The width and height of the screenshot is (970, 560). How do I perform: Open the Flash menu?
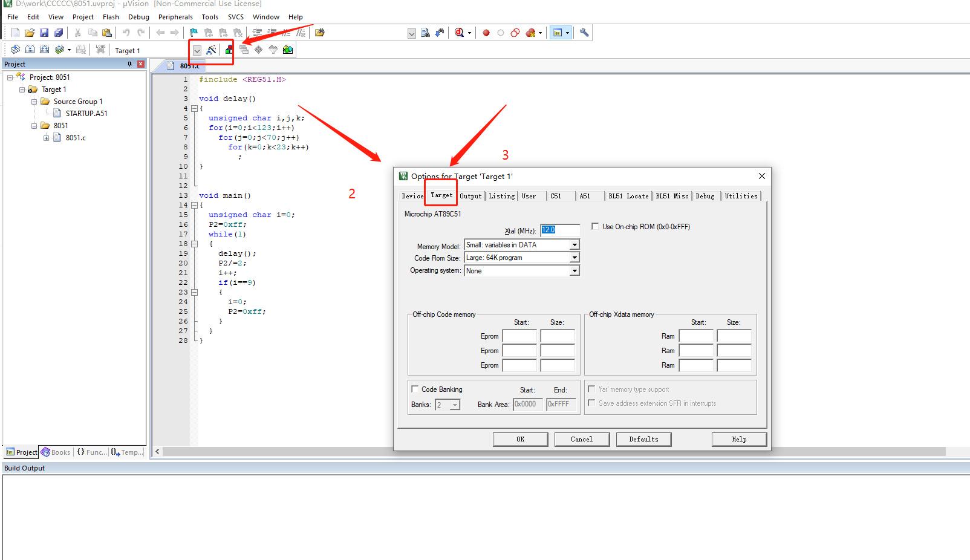coord(111,17)
